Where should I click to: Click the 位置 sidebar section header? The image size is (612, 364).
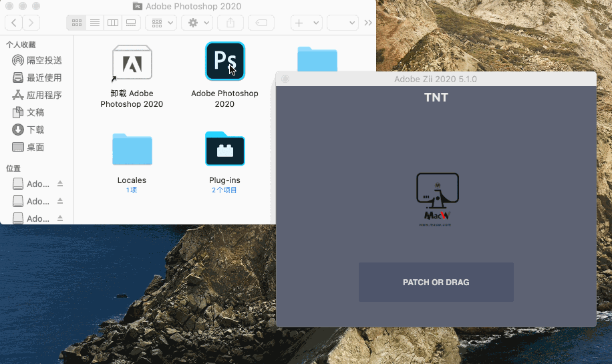13,168
